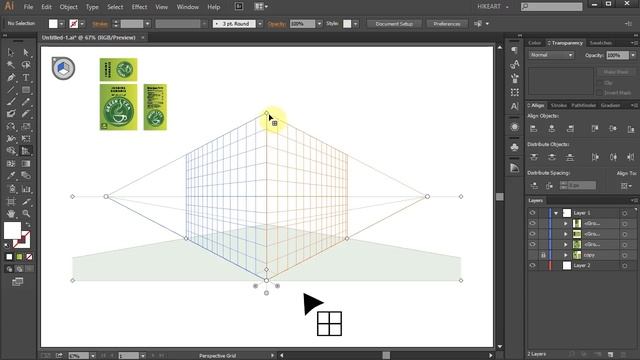Click Horizontal Align Center in Align panel

click(x=552, y=129)
